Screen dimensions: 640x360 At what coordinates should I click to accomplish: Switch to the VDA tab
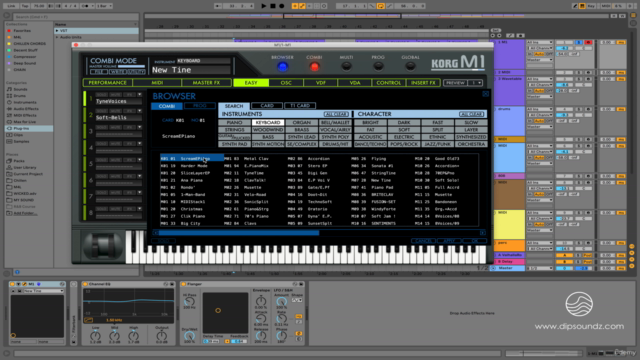click(x=355, y=82)
